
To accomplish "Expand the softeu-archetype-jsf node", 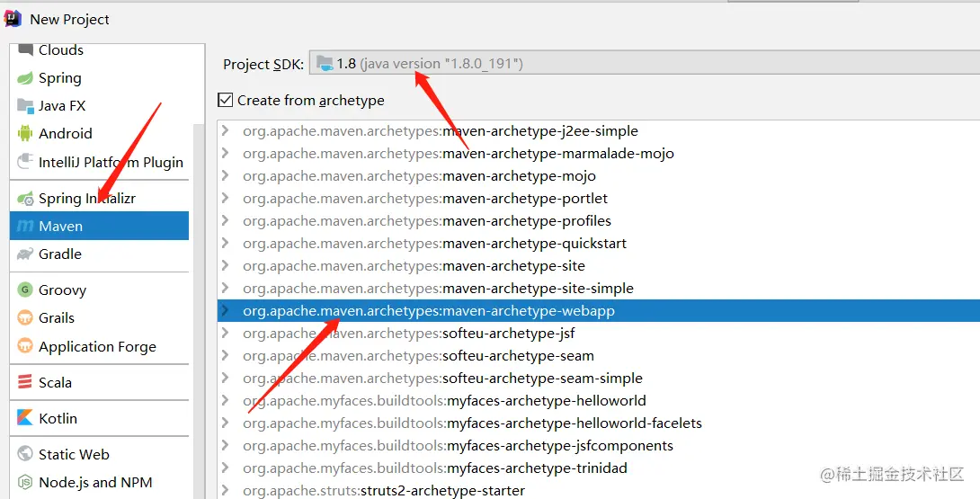I will click(226, 334).
